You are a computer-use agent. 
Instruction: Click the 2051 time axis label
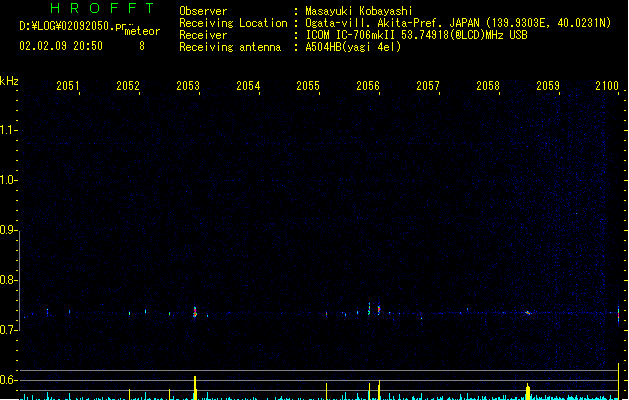(x=68, y=86)
